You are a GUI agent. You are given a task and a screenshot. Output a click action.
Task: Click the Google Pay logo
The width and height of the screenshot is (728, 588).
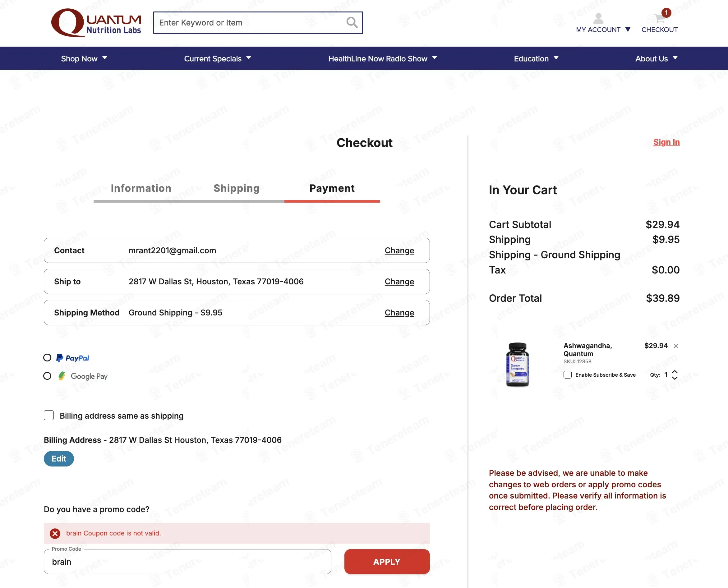[x=83, y=376]
